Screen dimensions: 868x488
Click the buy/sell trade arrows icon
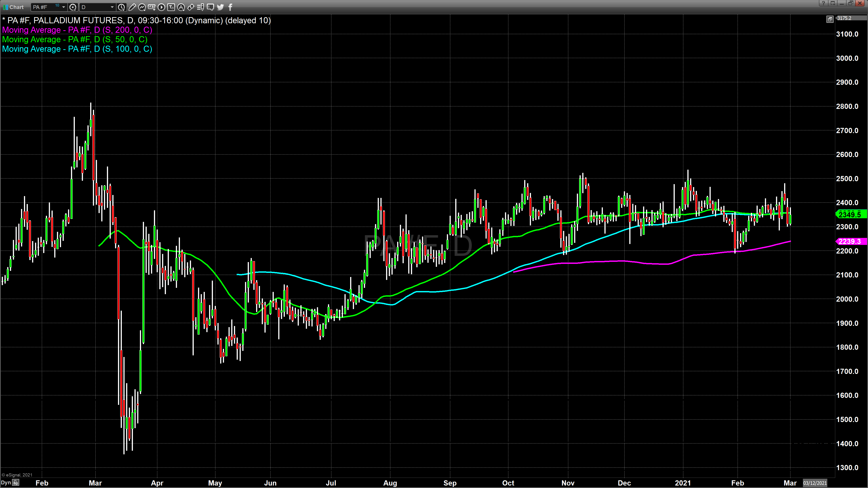(191, 7)
